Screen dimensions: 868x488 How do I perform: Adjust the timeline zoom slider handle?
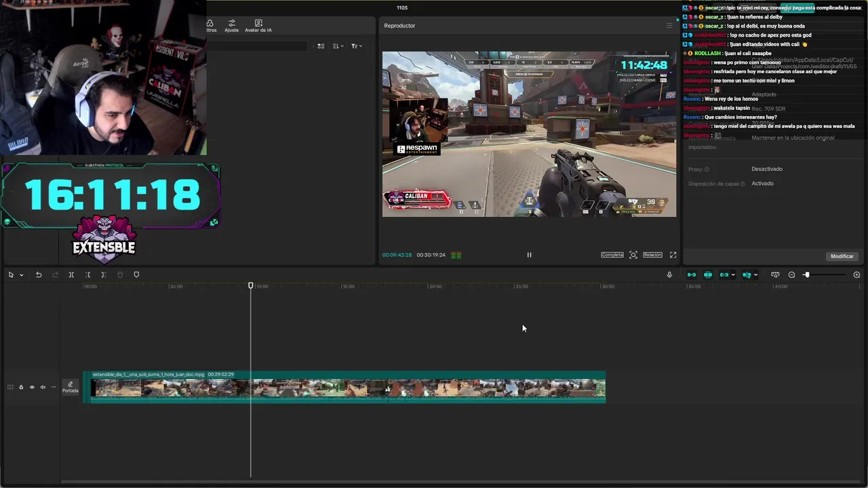click(x=806, y=274)
